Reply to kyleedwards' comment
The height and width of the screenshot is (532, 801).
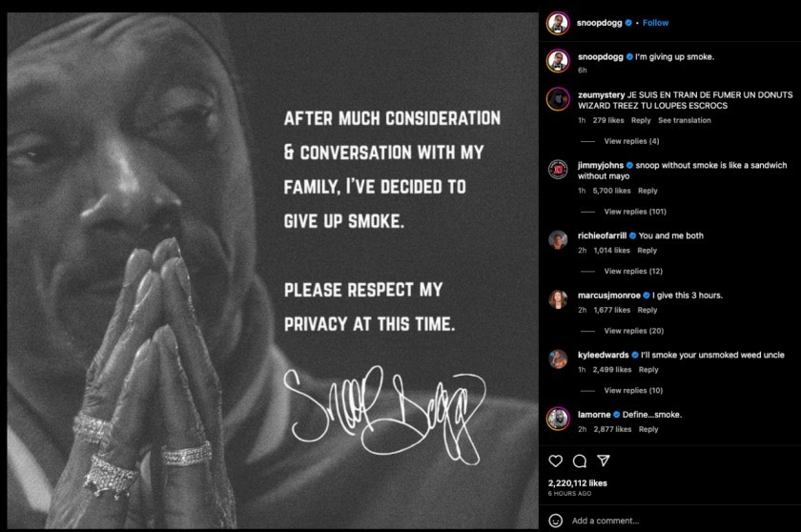tap(648, 370)
